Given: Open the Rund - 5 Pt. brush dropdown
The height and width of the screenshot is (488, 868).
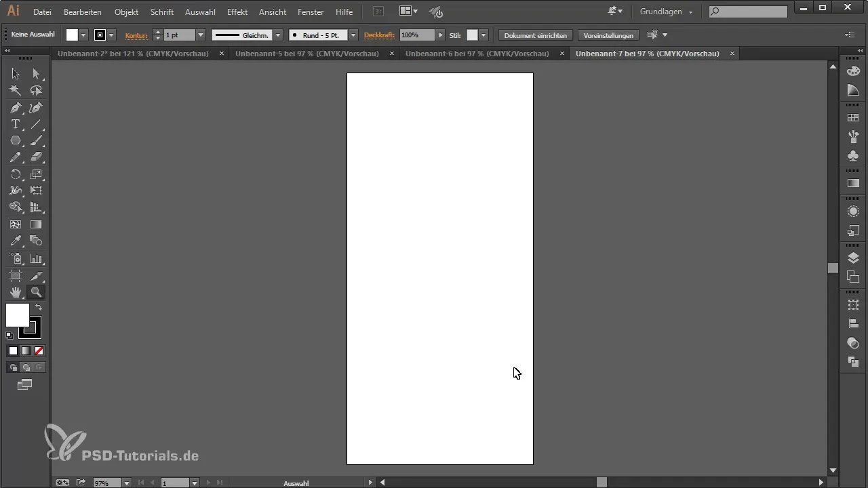Looking at the screenshot, I should (353, 35).
